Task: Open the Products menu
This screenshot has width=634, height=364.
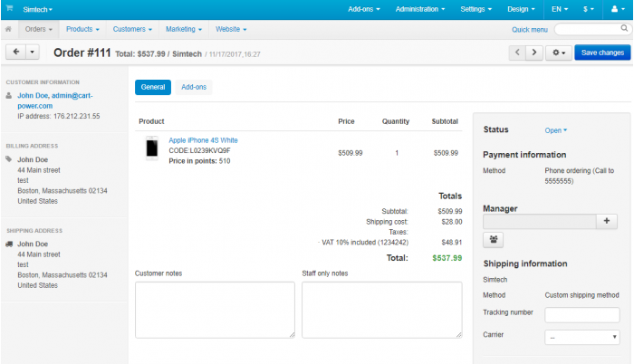Action: pyautogui.click(x=82, y=29)
